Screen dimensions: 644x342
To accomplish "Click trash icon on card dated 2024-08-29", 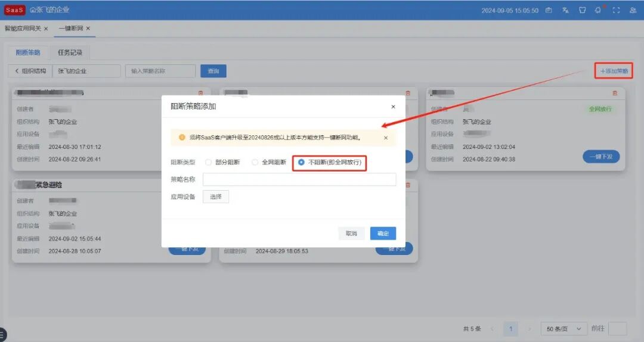I will point(407,185).
